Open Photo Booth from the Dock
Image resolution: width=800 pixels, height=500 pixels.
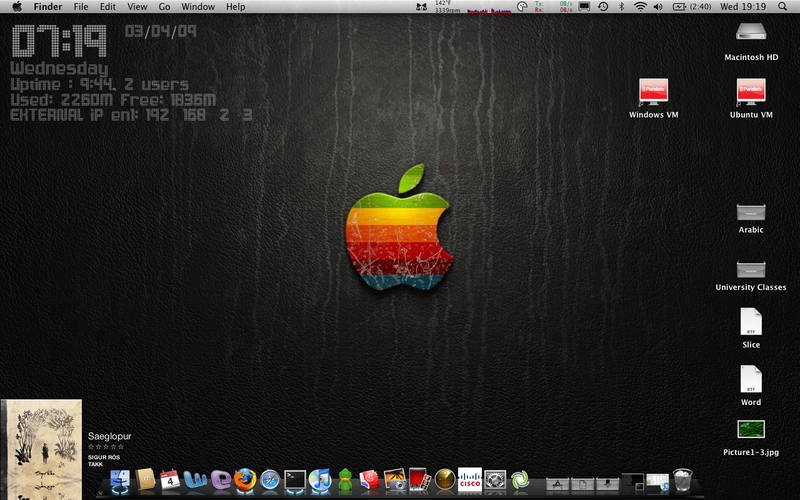click(419, 480)
